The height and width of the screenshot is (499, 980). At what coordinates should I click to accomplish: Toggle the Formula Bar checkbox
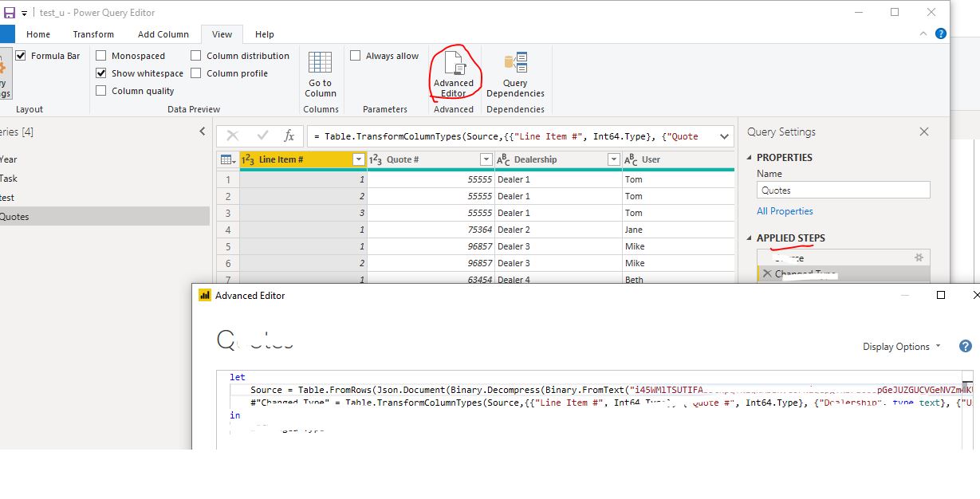coord(21,56)
